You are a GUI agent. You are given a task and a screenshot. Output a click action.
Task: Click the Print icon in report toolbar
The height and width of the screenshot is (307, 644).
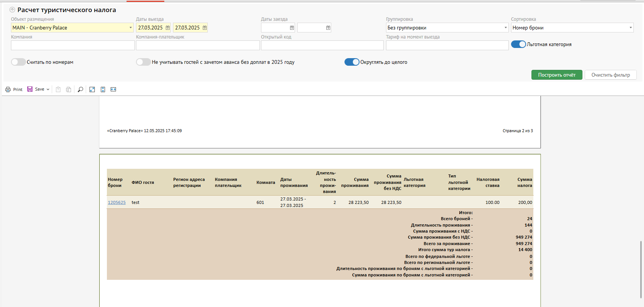click(8, 89)
